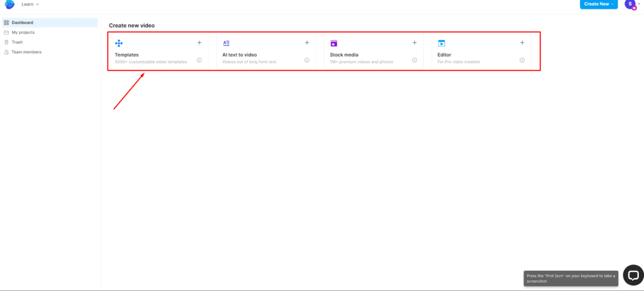Open My projects in sidebar
The height and width of the screenshot is (291, 644).
point(23,32)
